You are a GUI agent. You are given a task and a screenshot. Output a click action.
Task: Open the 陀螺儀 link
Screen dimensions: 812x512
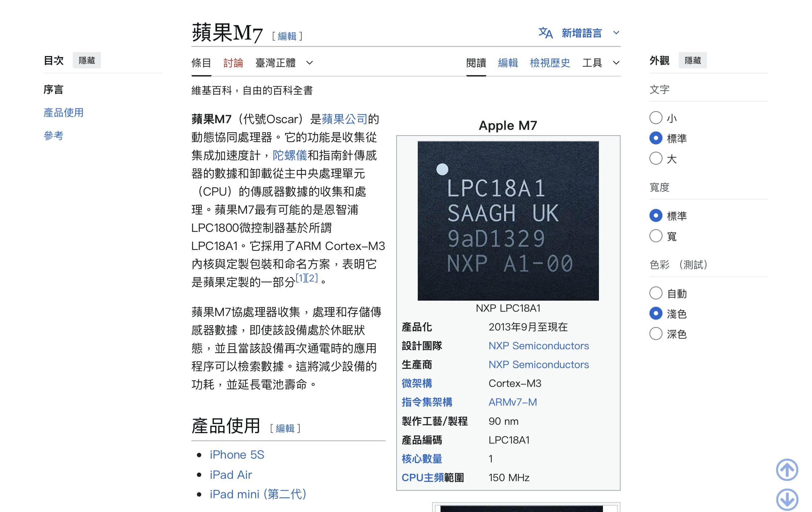pyautogui.click(x=290, y=155)
